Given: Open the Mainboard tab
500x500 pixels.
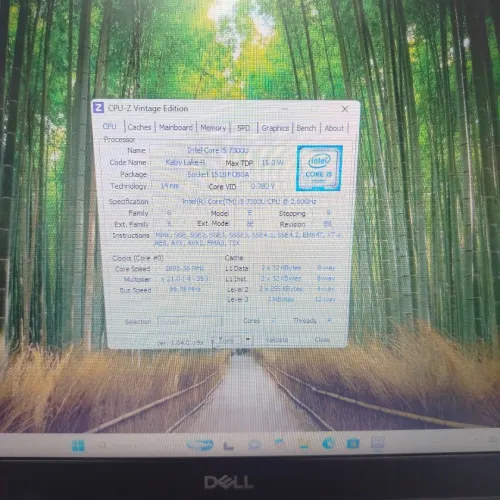Looking at the screenshot, I should (x=176, y=127).
